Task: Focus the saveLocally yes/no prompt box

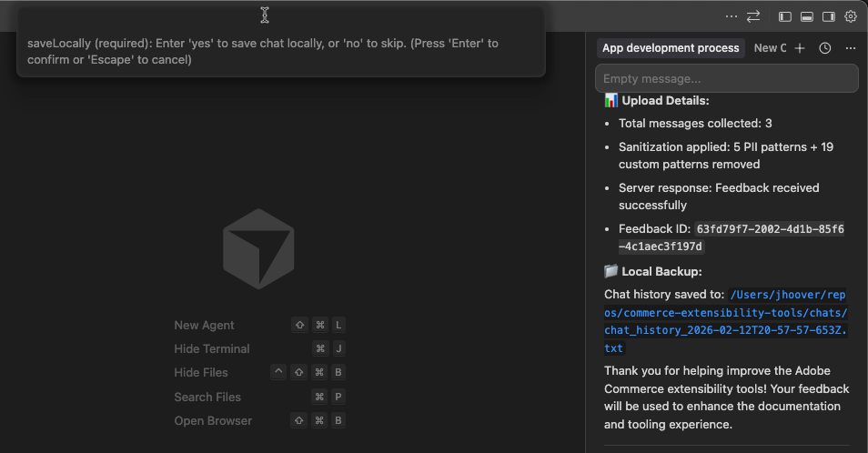Action: point(280,51)
